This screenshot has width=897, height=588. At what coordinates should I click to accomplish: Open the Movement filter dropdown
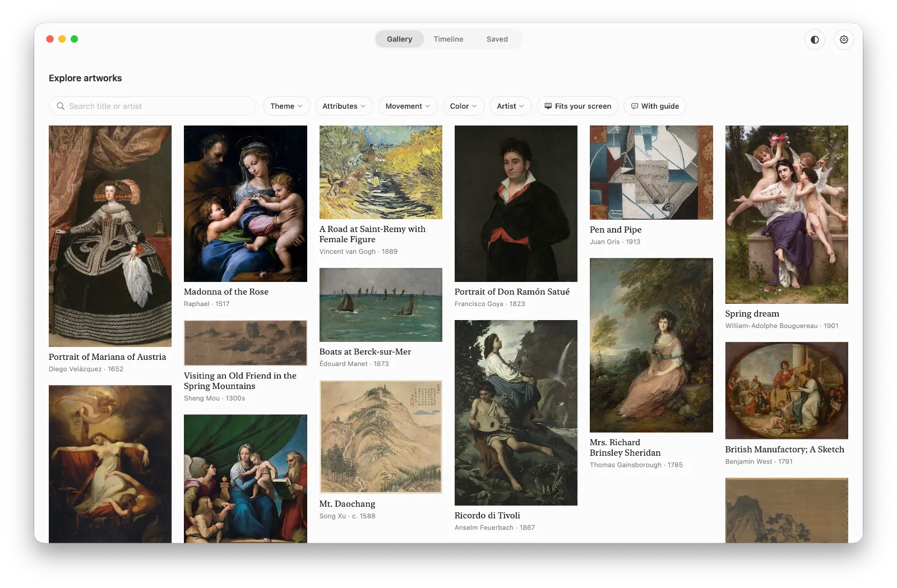pos(408,106)
